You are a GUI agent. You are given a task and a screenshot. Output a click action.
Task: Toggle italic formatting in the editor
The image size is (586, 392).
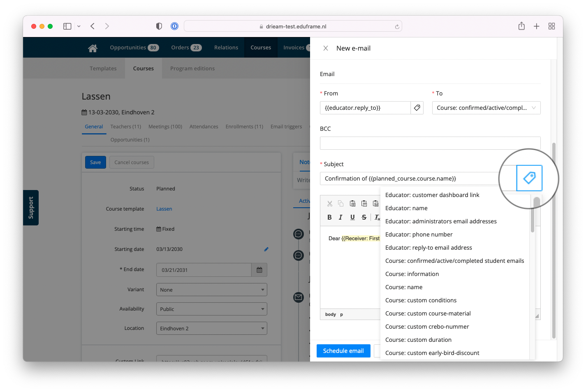[340, 217]
